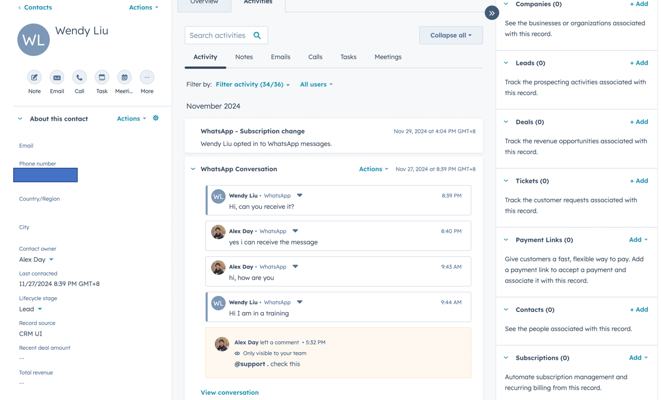
Task: Click + Add in Leads section
Action: 639,63
